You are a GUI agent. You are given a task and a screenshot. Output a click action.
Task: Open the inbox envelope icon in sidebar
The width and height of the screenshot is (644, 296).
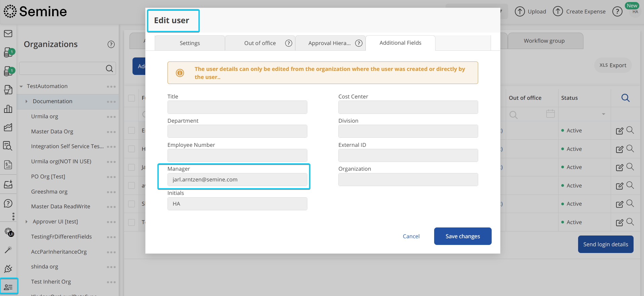(x=8, y=34)
